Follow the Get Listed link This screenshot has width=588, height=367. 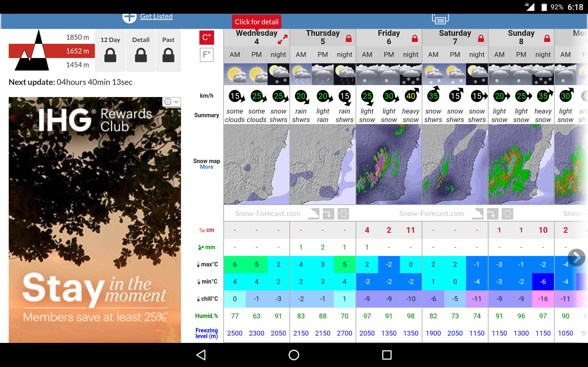(156, 17)
